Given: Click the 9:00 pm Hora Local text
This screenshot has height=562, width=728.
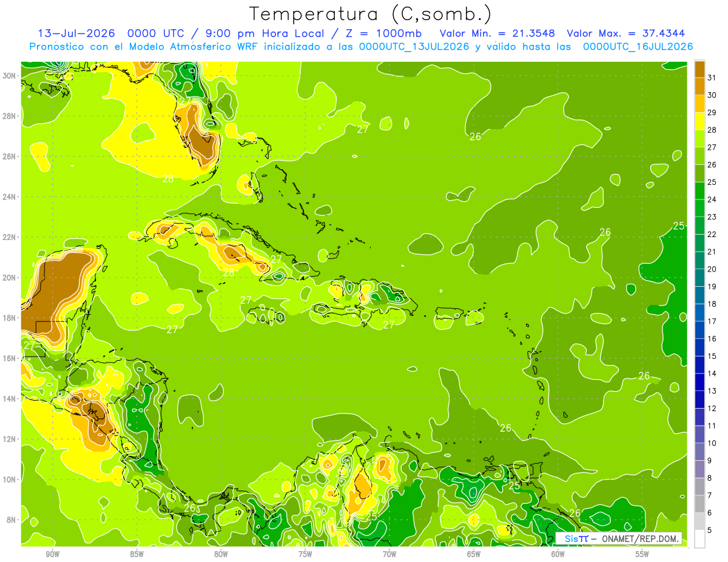Looking at the screenshot, I should (x=267, y=33).
